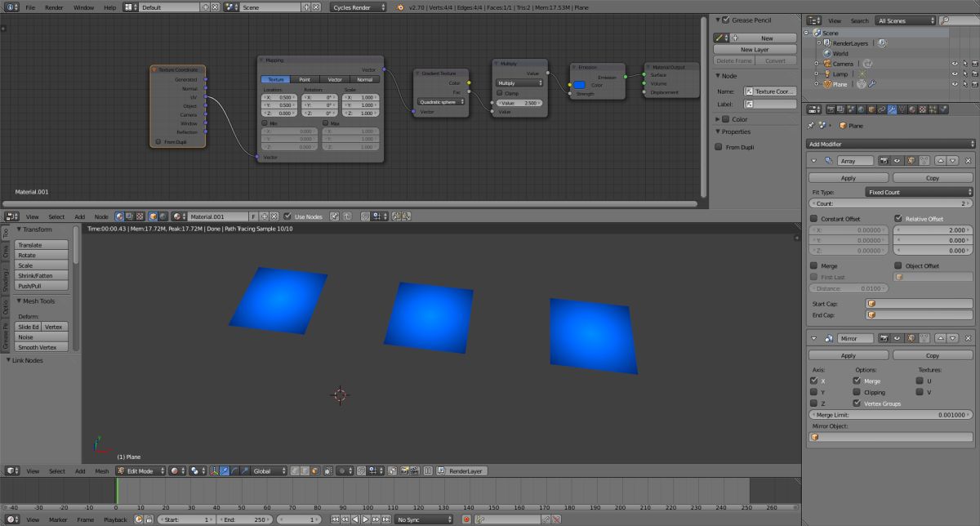The height and width of the screenshot is (526, 980).
Task: Select texture nodes tree type icon
Action: pyautogui.click(x=140, y=216)
